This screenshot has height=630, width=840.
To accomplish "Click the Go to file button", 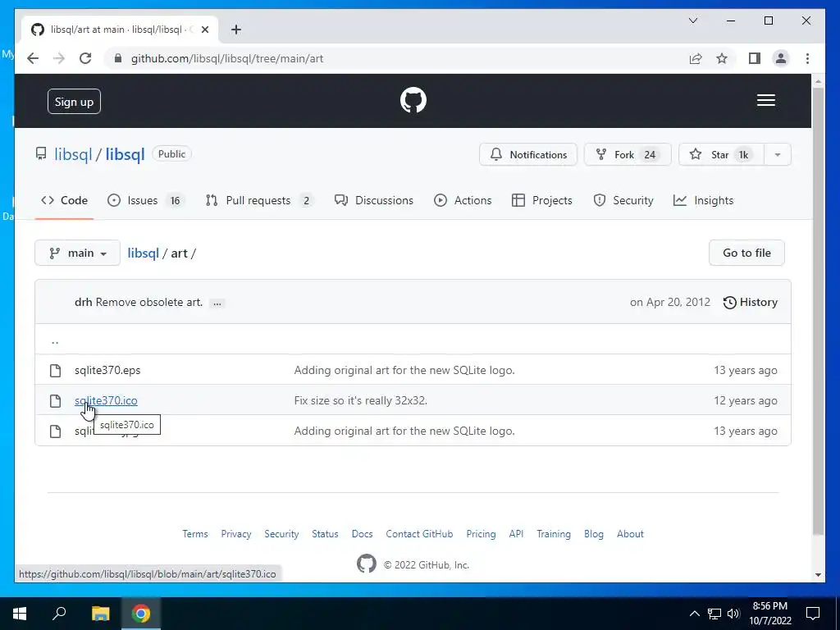I will (x=746, y=253).
